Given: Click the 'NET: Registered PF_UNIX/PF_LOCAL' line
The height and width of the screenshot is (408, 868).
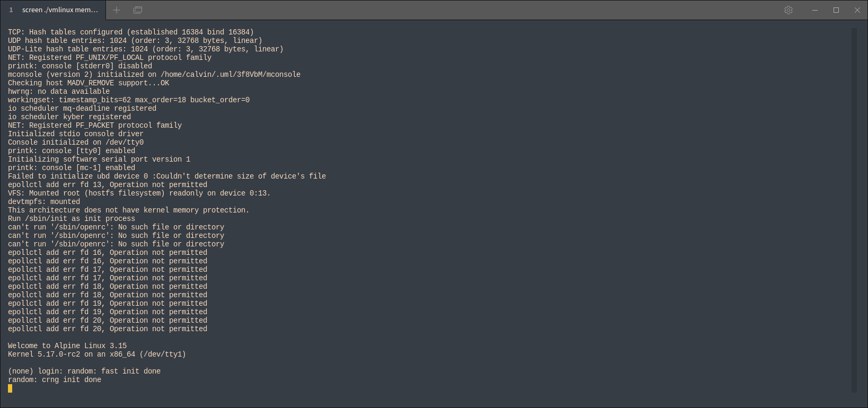Looking at the screenshot, I should 110,57.
